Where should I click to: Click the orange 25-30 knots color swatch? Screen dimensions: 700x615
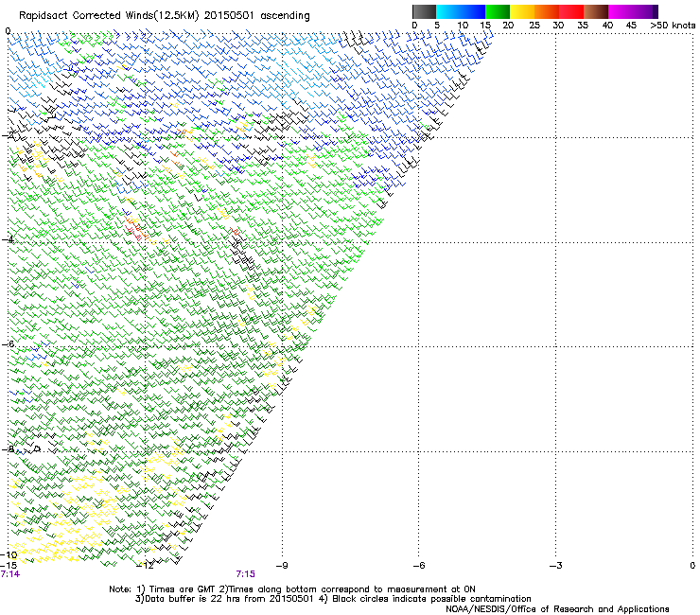tap(547, 11)
